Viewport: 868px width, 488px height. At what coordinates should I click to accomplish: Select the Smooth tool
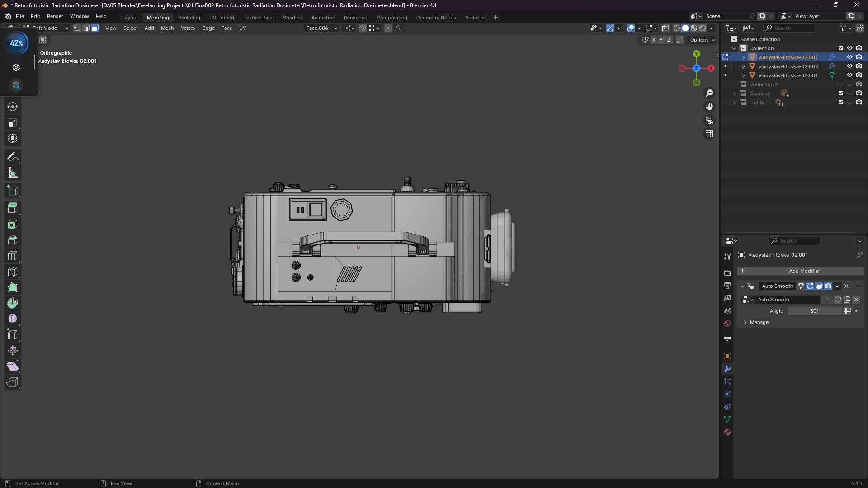[x=13, y=319]
